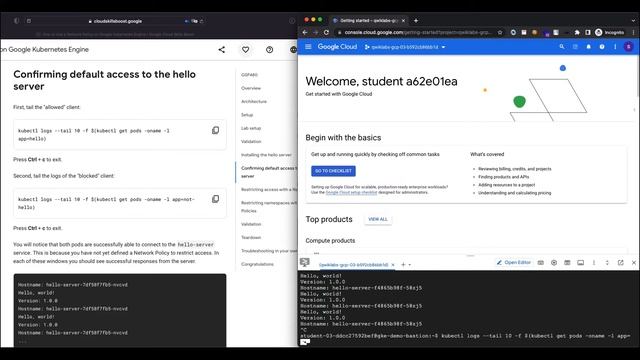Viewport: 640px width, 360px height.
Task: Click the cloudskillsboost.google address bar
Action: click(117, 21)
